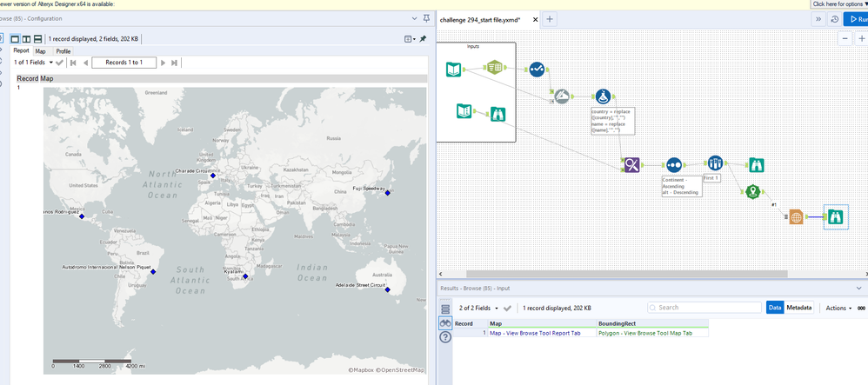868x385 pixels.
Task: Select the green Create Points tool
Action: tap(751, 192)
